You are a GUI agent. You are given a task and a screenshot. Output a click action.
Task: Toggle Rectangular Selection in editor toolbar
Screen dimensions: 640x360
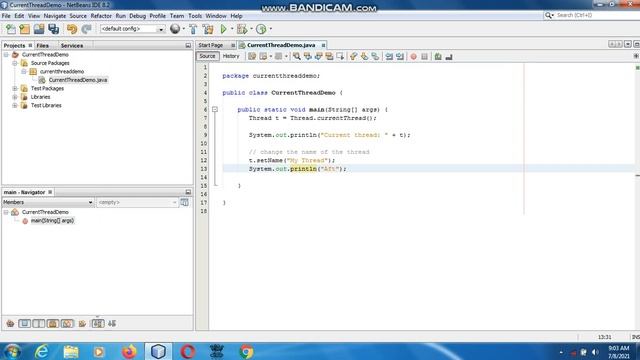point(340,56)
